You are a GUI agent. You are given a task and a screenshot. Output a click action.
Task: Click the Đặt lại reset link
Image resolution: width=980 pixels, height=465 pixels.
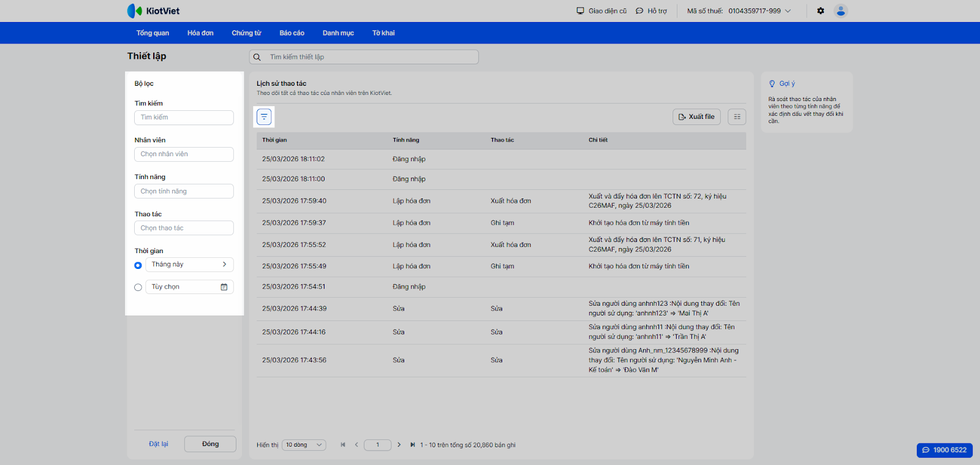click(x=158, y=444)
